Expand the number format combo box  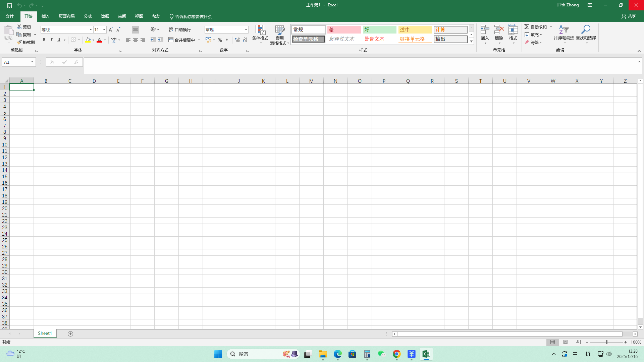(x=246, y=29)
